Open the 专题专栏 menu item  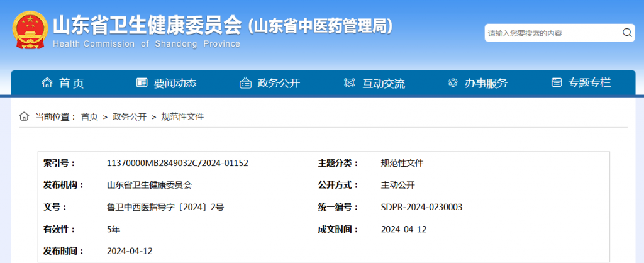click(590, 84)
